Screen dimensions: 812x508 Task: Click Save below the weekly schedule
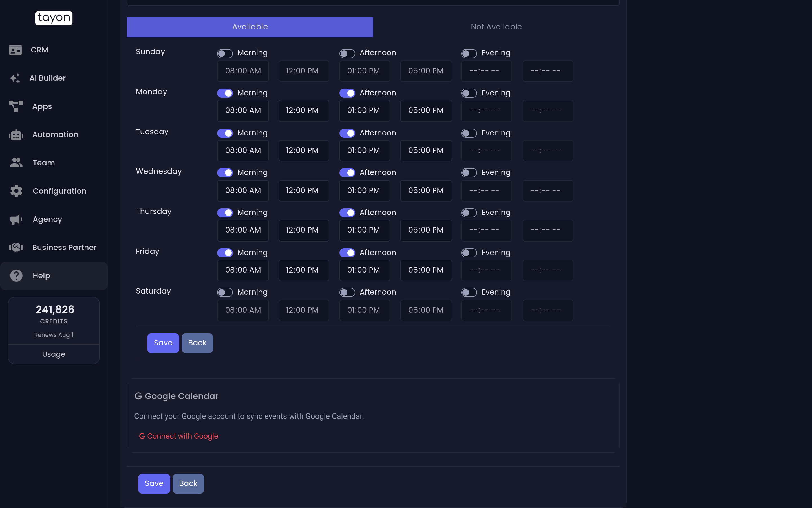[x=163, y=343]
